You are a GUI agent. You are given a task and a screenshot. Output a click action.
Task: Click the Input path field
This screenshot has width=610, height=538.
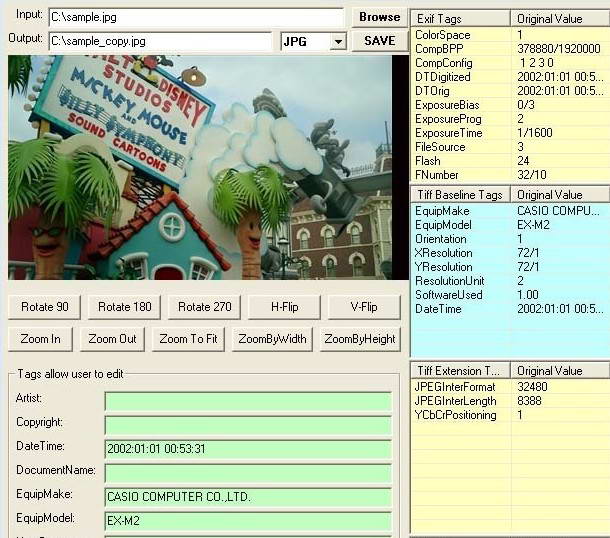click(196, 18)
